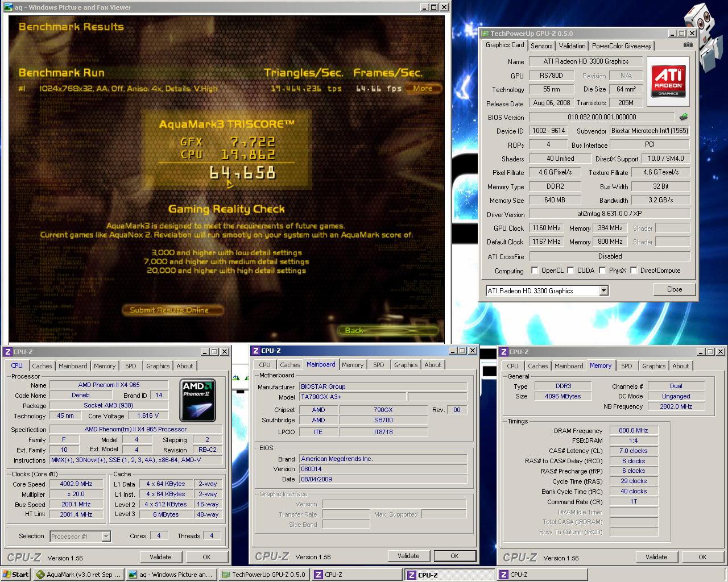Click OK in right CPU-Z window
728x582 pixels.
click(x=702, y=557)
